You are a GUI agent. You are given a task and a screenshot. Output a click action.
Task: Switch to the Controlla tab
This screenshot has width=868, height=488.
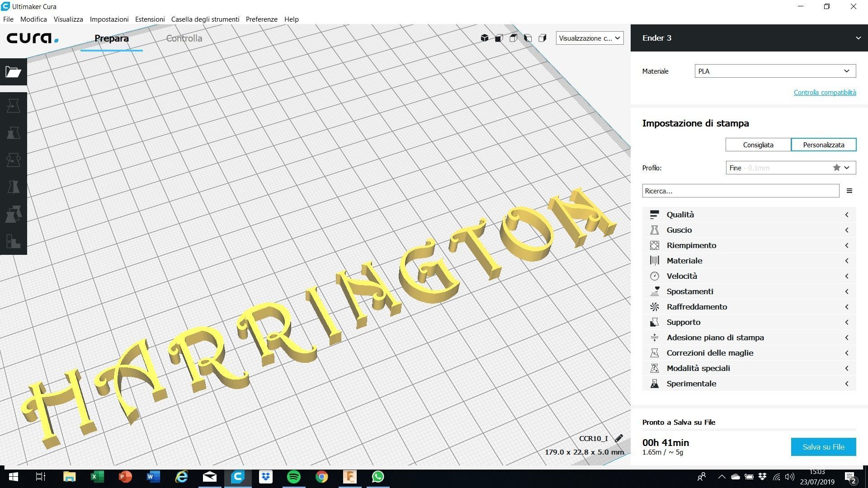point(184,38)
